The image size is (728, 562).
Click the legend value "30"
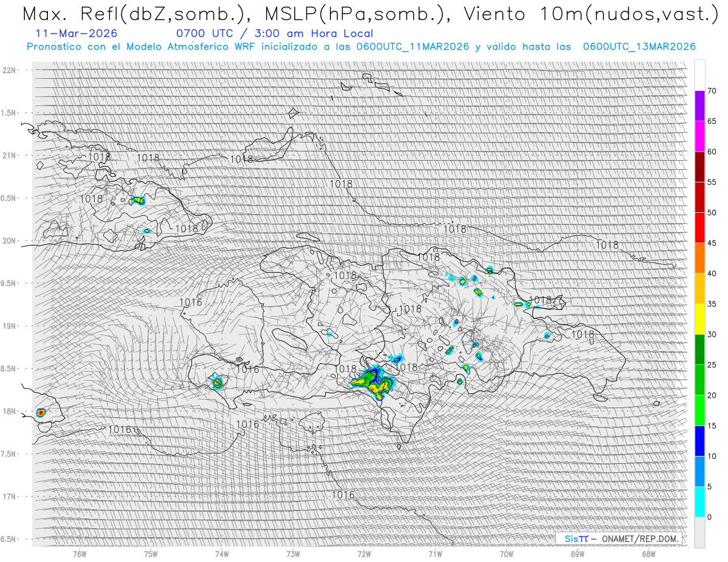(x=712, y=334)
